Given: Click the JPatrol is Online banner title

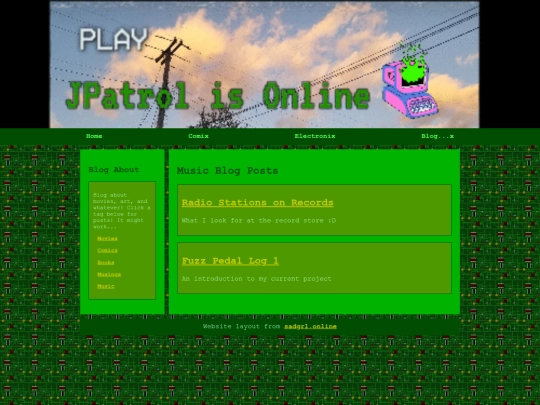Looking at the screenshot, I should click(x=218, y=96).
